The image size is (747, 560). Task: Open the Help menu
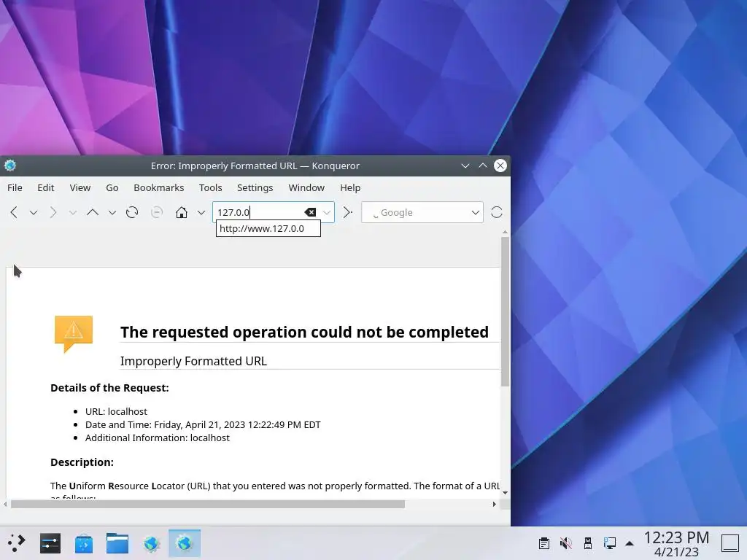point(350,187)
